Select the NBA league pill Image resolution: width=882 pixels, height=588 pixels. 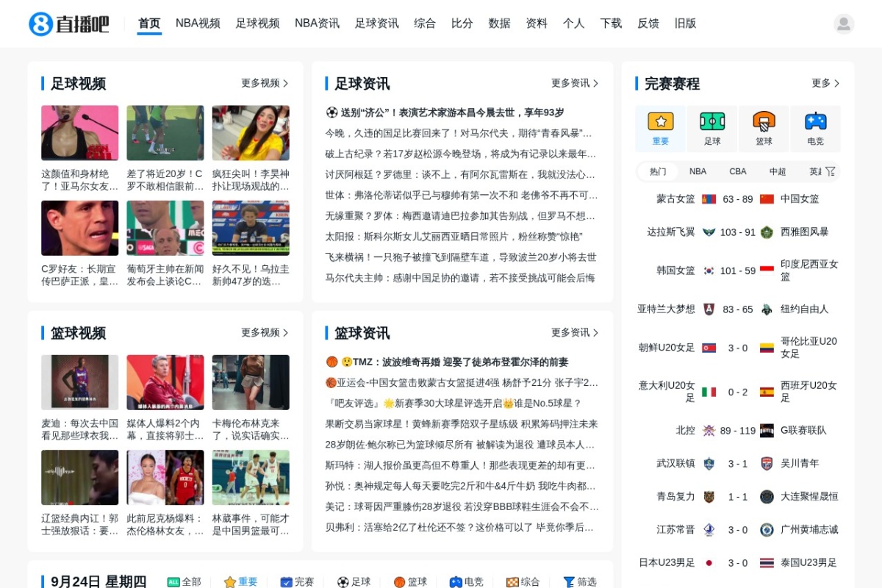click(698, 171)
